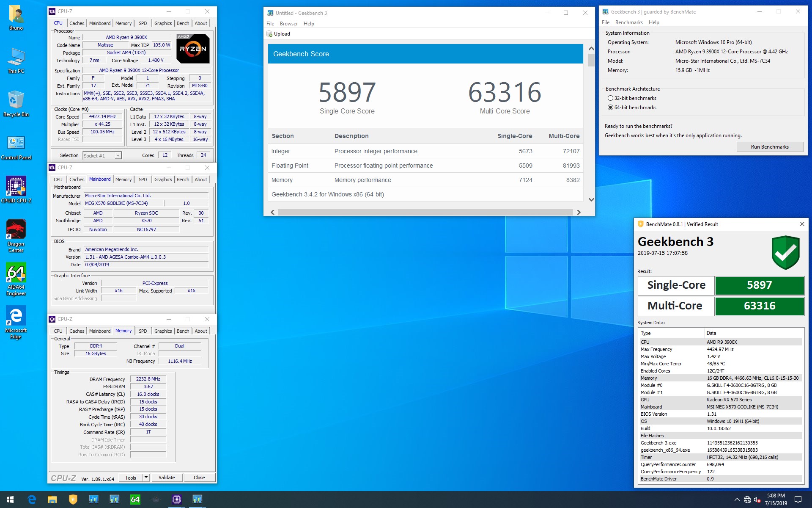
Task: Open network globe tray icon
Action: 747,500
